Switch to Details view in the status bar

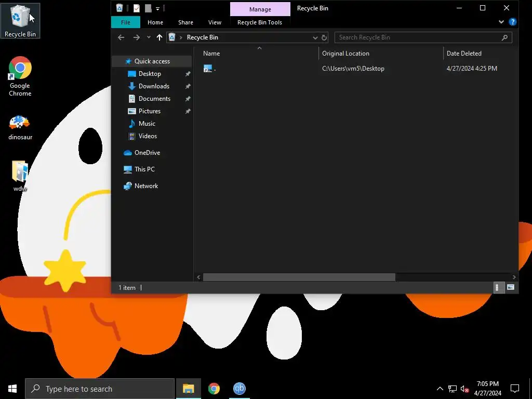(498, 288)
